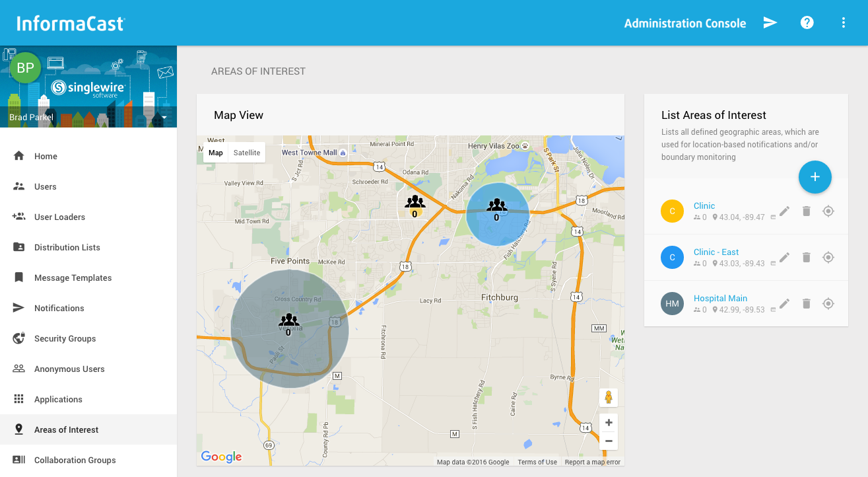Open the Clinic area link

704,205
